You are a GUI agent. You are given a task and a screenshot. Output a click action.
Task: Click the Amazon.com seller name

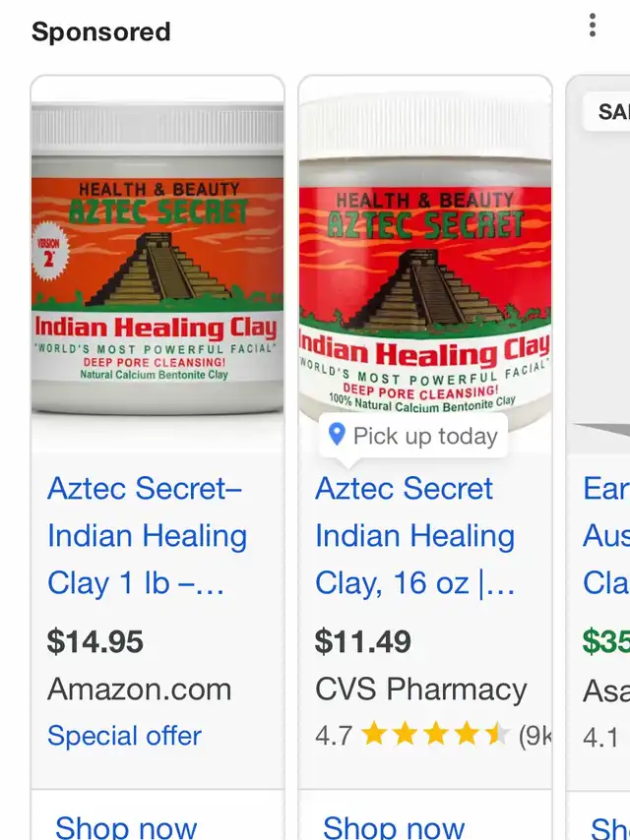point(140,689)
